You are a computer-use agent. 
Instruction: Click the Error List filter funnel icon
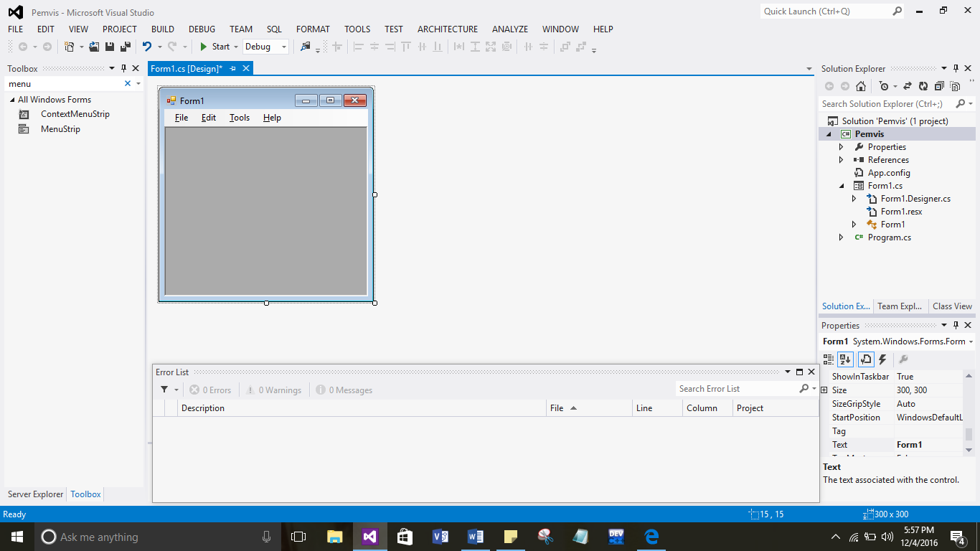pyautogui.click(x=164, y=390)
